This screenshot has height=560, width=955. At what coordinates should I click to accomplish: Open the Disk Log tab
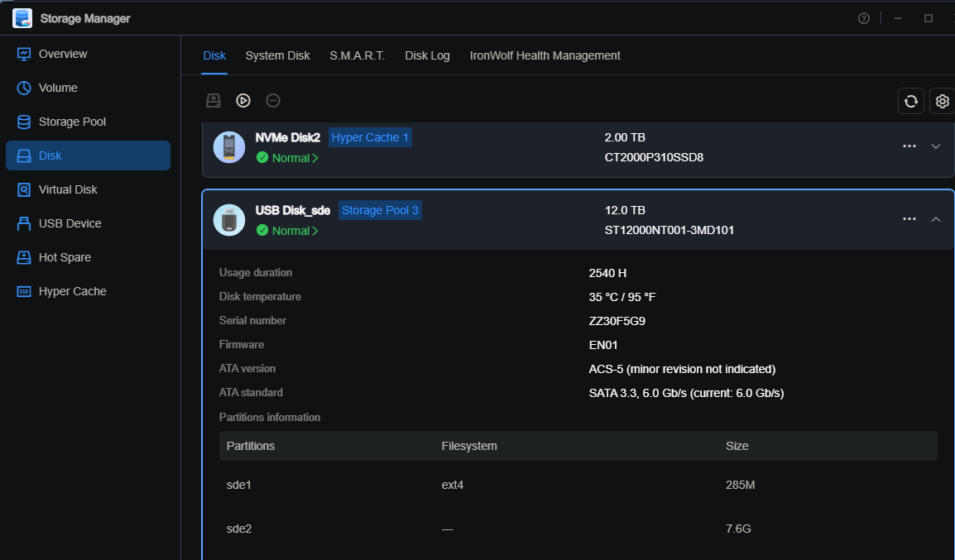427,55
